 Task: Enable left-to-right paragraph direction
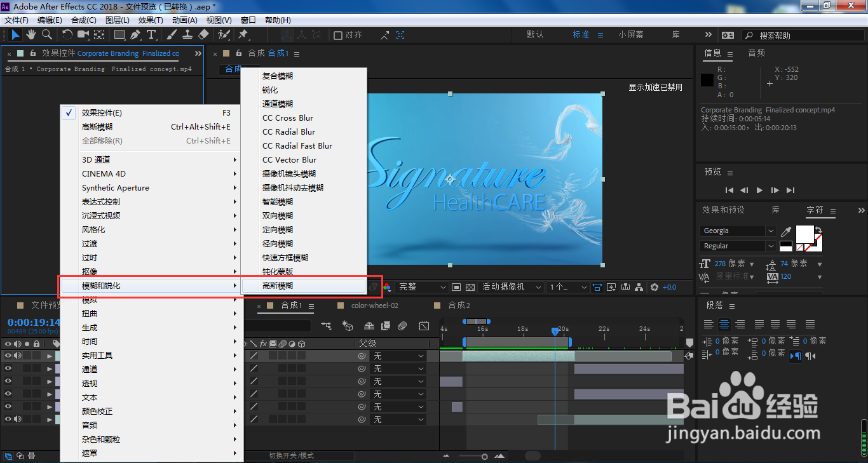(795, 356)
